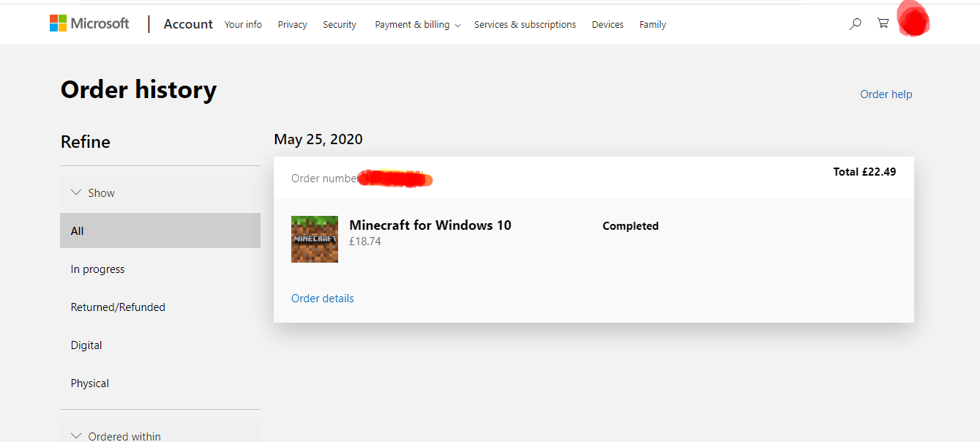
Task: Click the Minecraft game thumbnail
Action: click(315, 239)
